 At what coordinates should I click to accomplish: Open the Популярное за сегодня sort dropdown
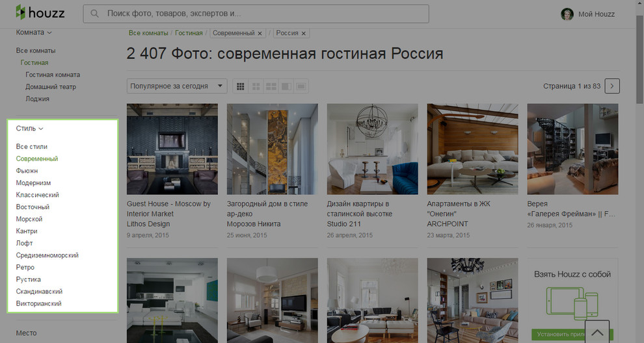point(176,86)
